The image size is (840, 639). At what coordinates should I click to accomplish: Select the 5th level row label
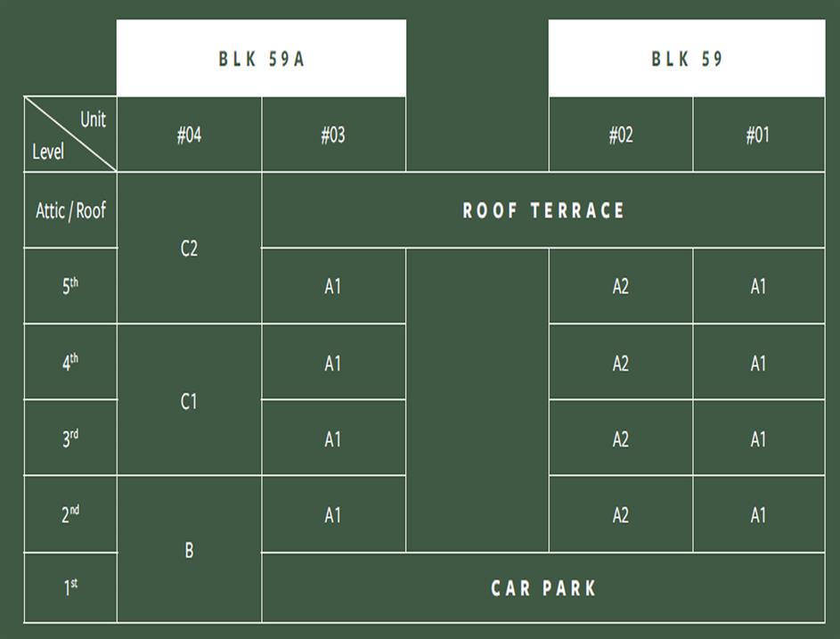(70, 286)
